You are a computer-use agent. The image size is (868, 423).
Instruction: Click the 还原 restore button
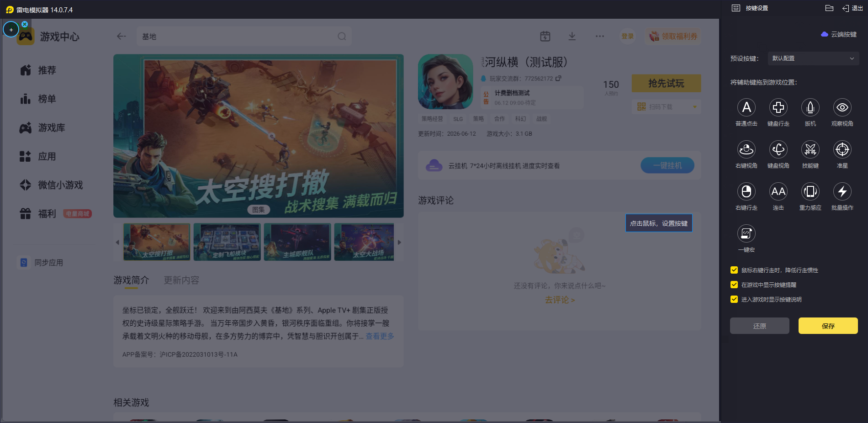[x=759, y=326]
